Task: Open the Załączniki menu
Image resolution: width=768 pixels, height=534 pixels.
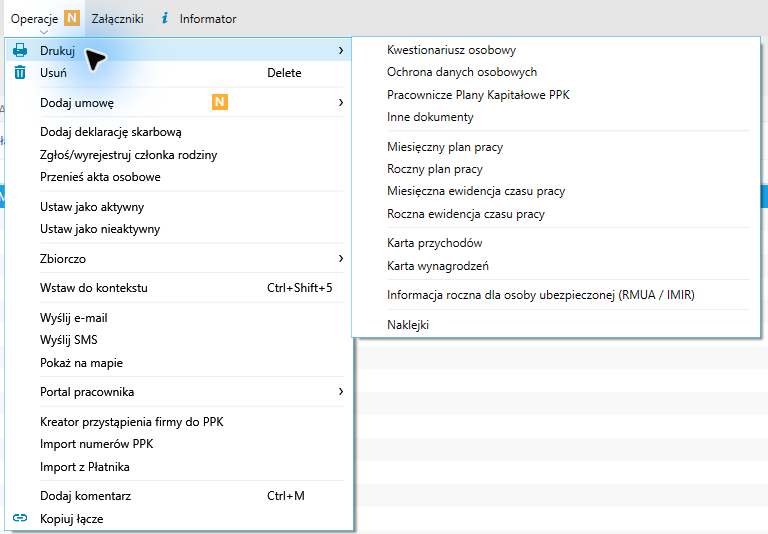Action: pyautogui.click(x=118, y=19)
